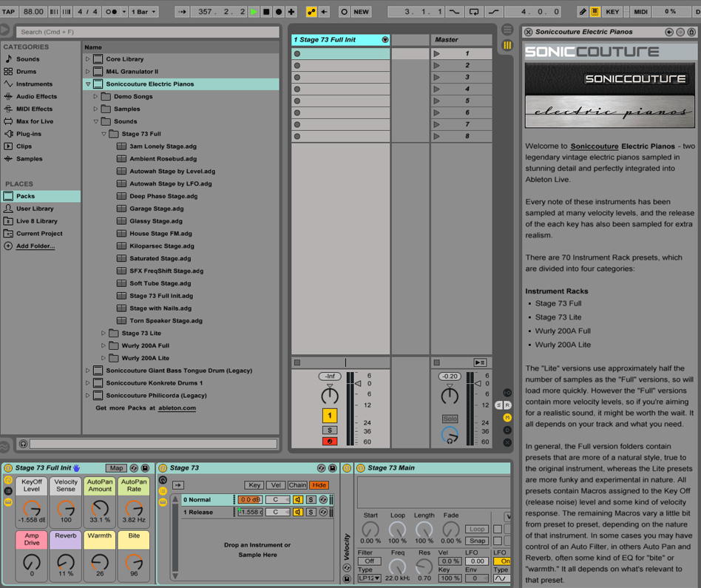Click the TAP tempo button

pos(8,12)
